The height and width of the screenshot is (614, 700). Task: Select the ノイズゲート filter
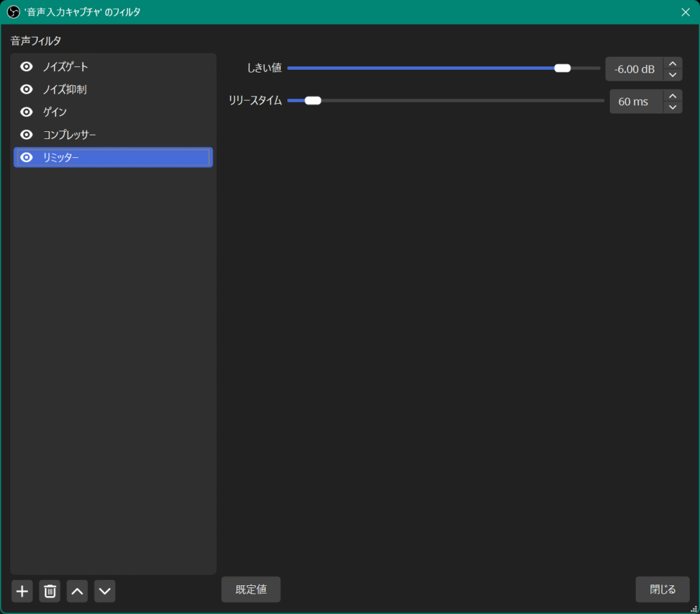click(x=113, y=66)
